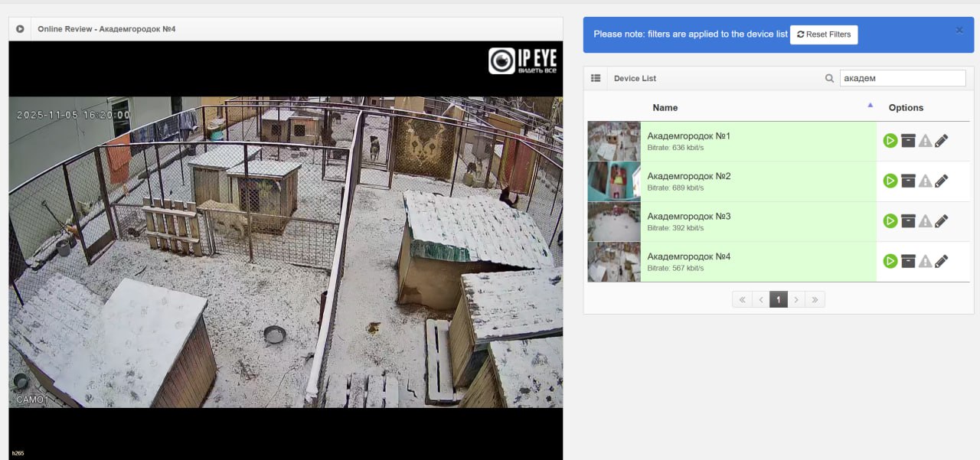Sort devices by the Name column arrow

point(870,106)
